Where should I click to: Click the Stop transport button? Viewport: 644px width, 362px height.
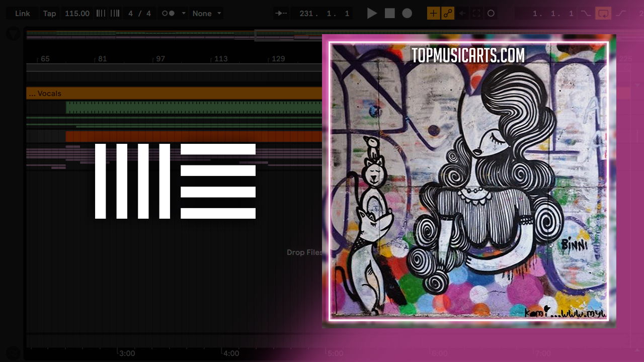(390, 14)
